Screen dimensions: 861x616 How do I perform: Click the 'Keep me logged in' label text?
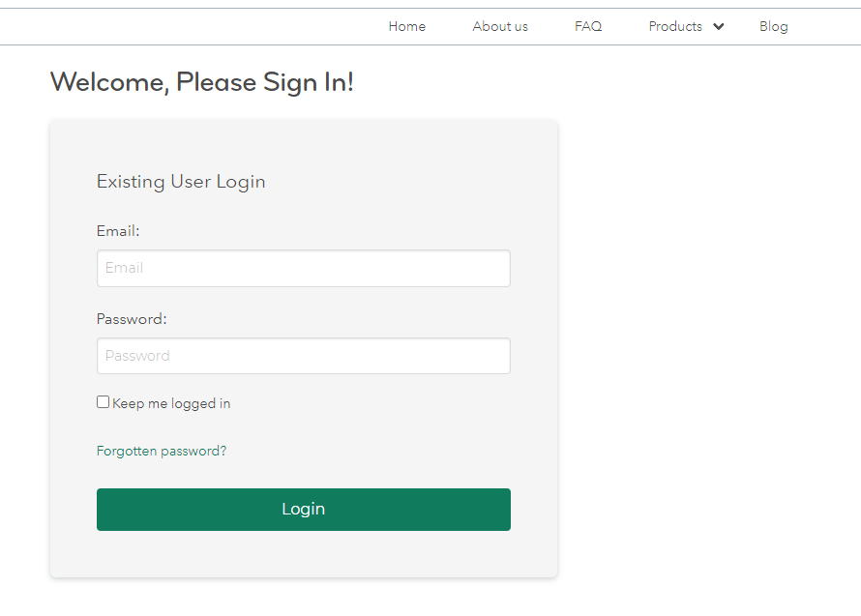click(171, 404)
